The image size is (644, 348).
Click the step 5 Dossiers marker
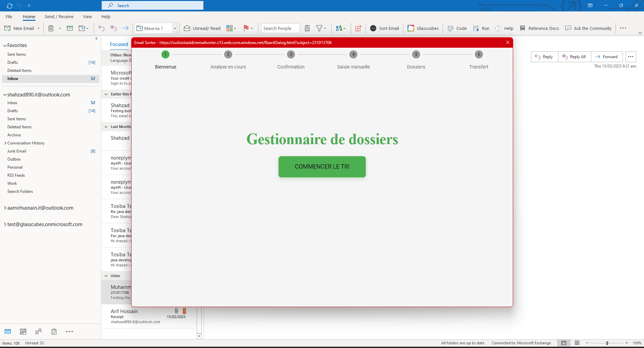(x=416, y=54)
